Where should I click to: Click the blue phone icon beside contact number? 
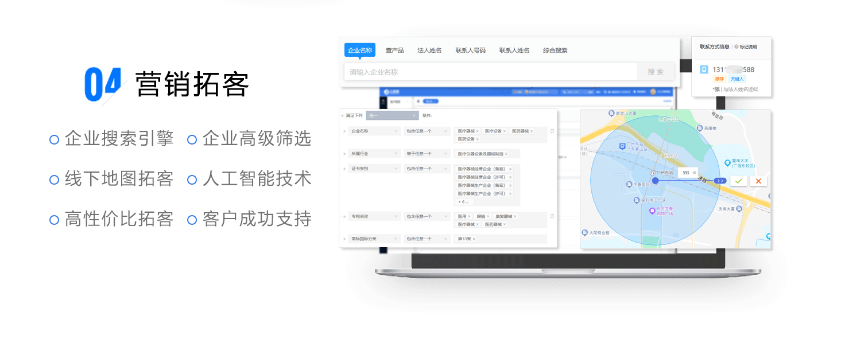click(704, 69)
